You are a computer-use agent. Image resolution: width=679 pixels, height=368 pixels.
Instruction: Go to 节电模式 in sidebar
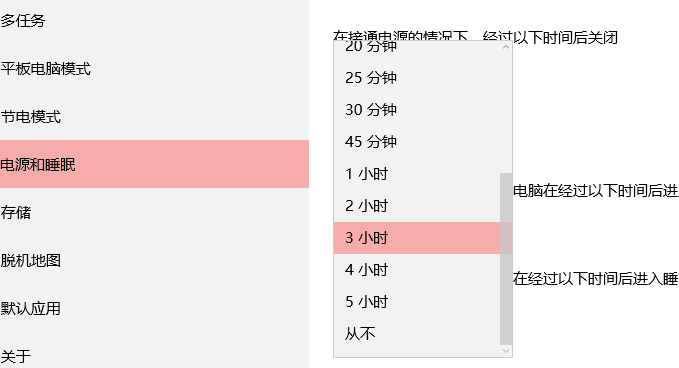pos(154,116)
